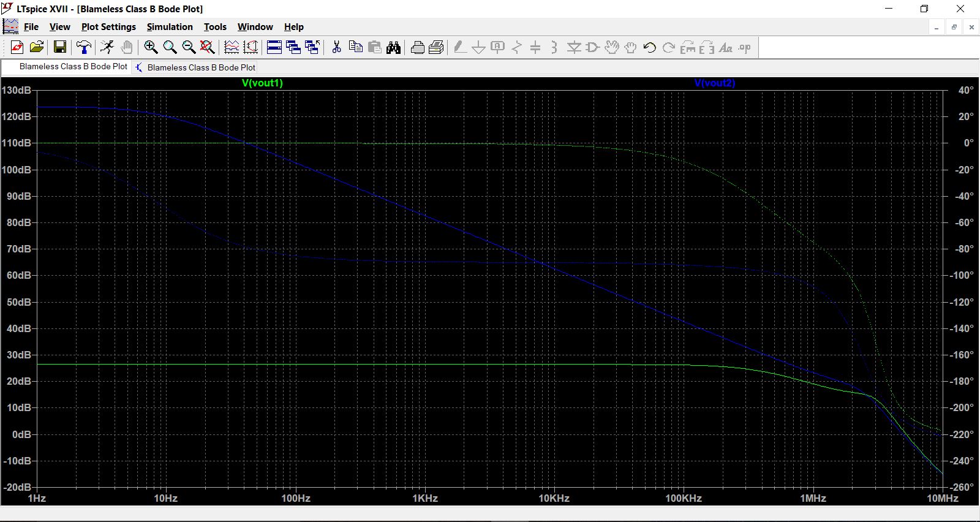The image size is (980, 522).
Task: Click the Zoom Out magnifier icon
Action: tap(189, 47)
